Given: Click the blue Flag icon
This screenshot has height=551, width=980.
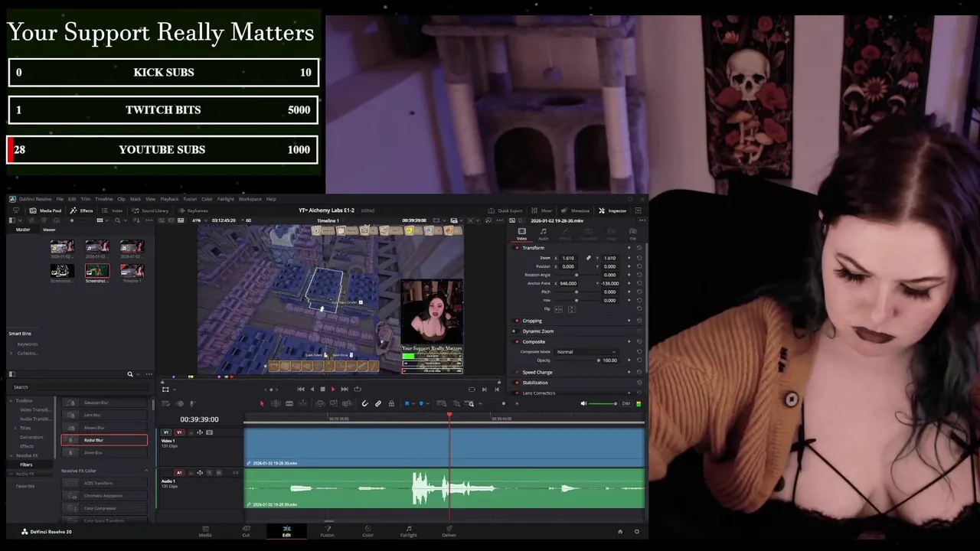Looking at the screenshot, I should (407, 403).
